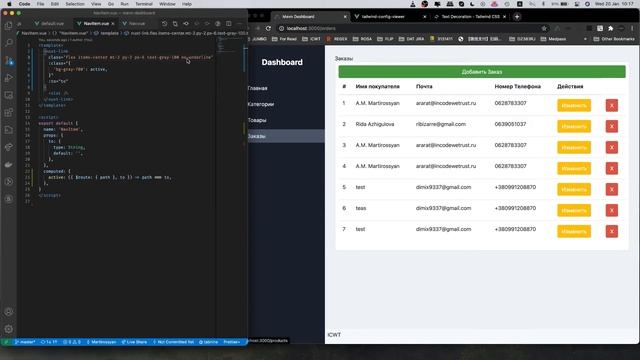640x360 pixels.
Task: Click the Dashboard heading
Action: pos(282,62)
